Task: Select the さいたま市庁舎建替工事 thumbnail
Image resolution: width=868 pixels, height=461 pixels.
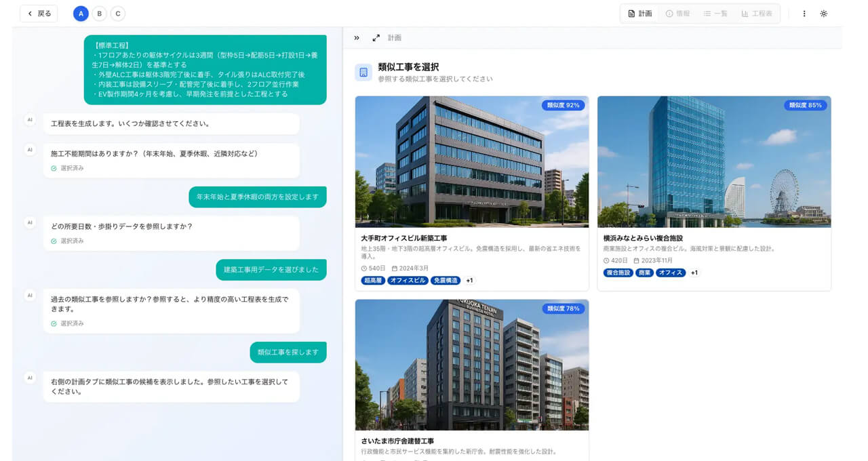Action: 469,364
